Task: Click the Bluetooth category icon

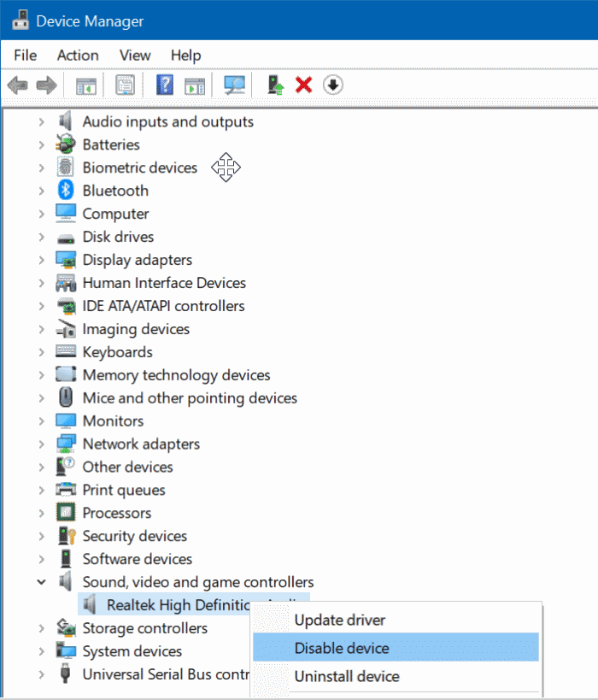Action: (66, 191)
